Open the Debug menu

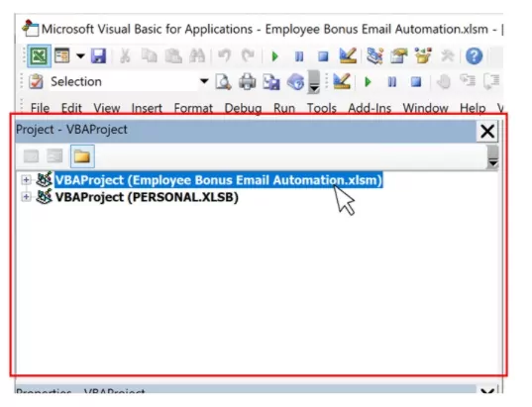(x=243, y=108)
